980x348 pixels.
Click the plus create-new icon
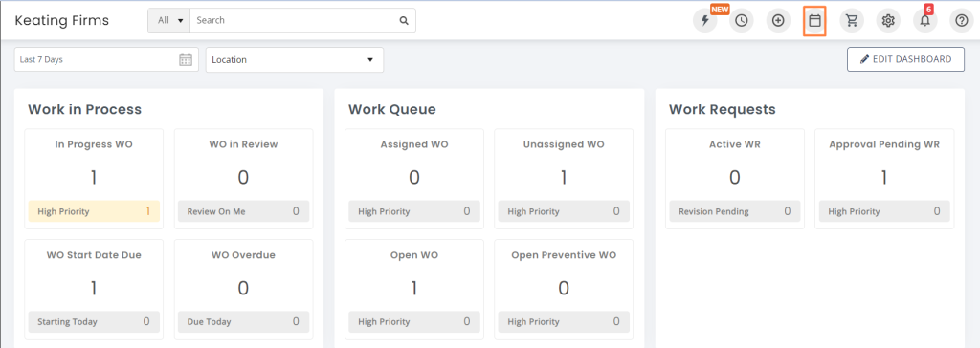point(778,21)
